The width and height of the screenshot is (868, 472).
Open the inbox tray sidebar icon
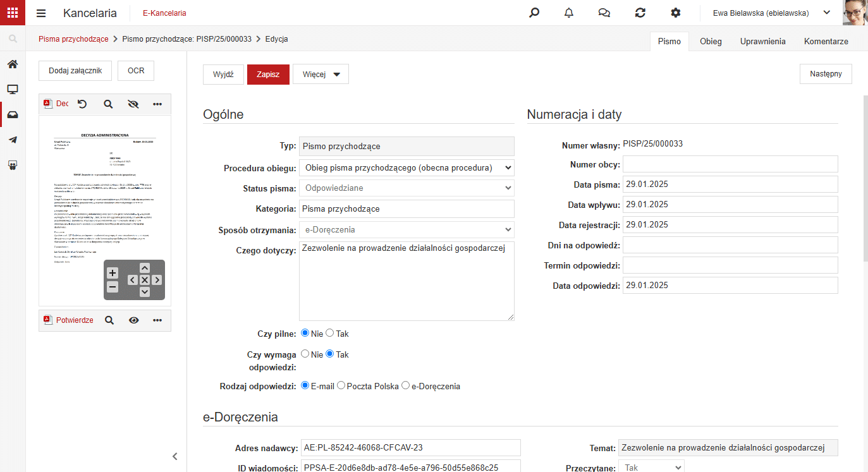point(13,114)
